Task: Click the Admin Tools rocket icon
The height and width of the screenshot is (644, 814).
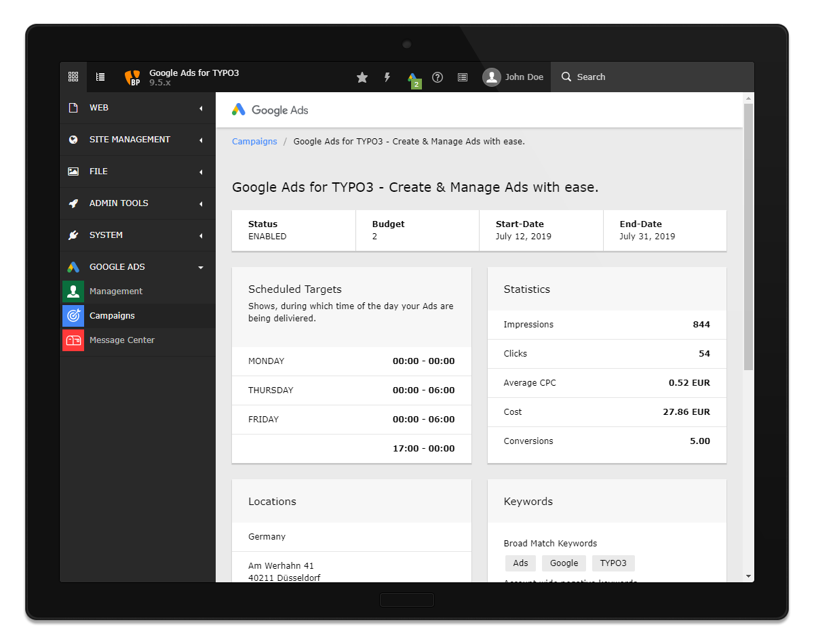Action: point(73,203)
